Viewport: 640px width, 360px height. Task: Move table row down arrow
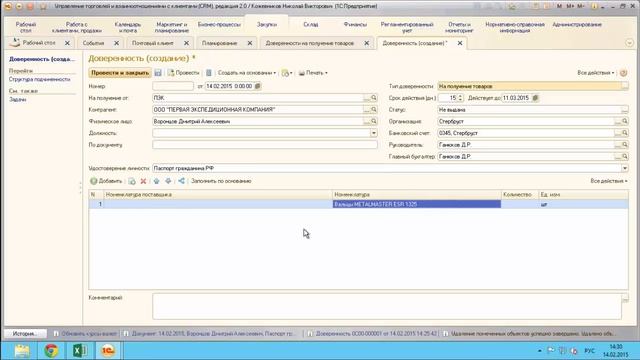pyautogui.click(x=168, y=181)
